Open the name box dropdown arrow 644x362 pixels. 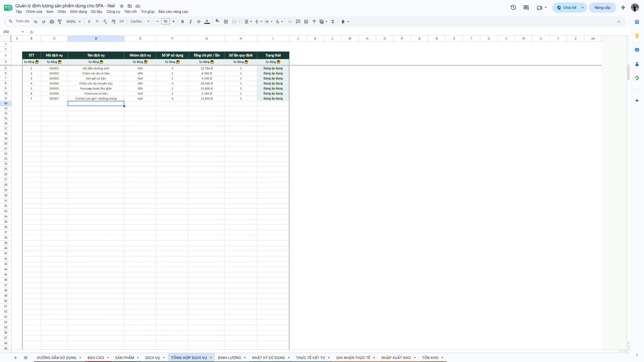point(23,32)
